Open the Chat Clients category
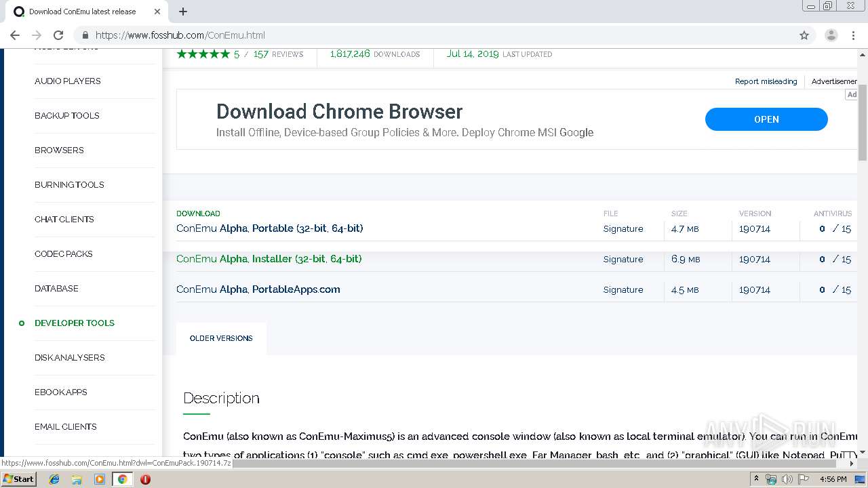868x488 pixels. point(64,219)
